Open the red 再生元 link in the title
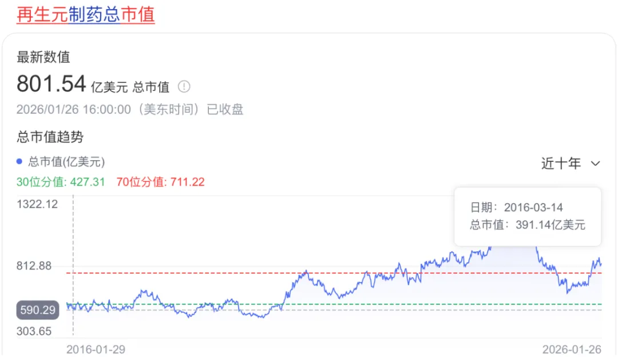 point(42,14)
